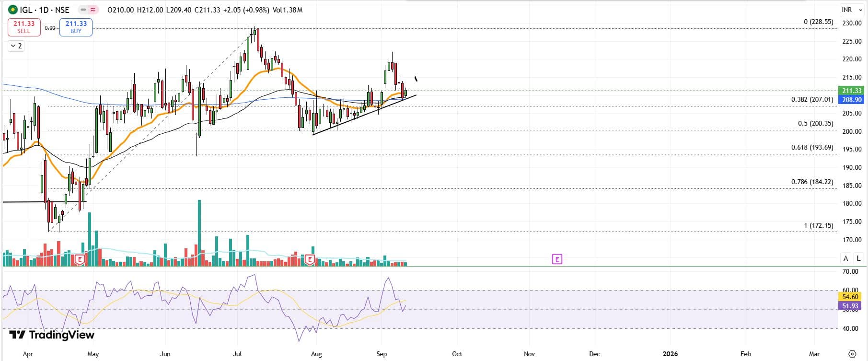The width and height of the screenshot is (868, 361).
Task: Open the purple upcoming earnings E marker
Action: (x=556, y=259)
